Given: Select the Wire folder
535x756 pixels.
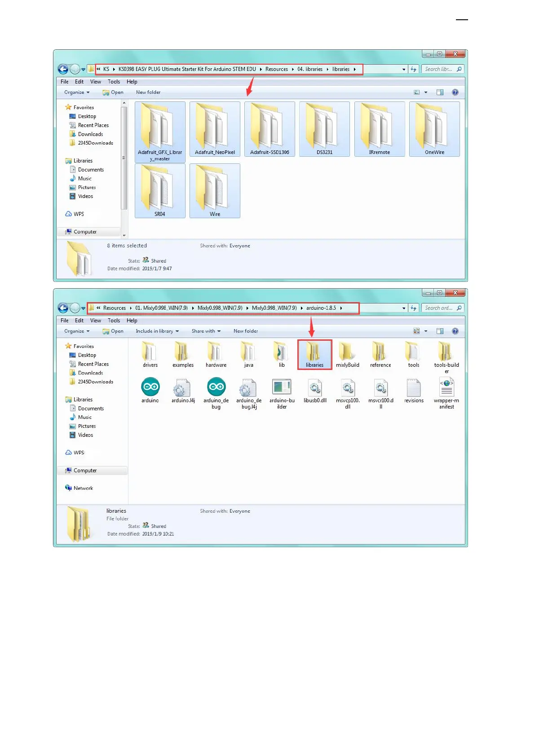Looking at the screenshot, I should click(x=215, y=191).
